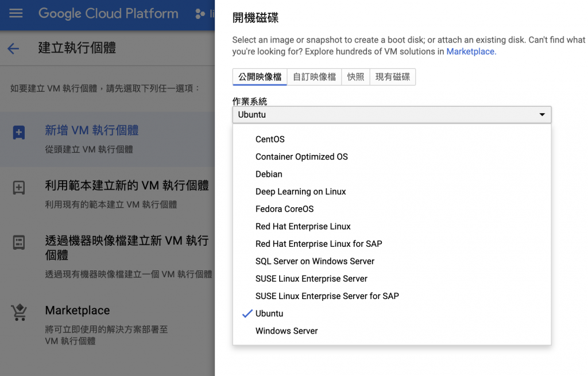Screen dimensions: 588x376
Task: Go back with the left arrow
Action: pyautogui.click(x=13, y=48)
